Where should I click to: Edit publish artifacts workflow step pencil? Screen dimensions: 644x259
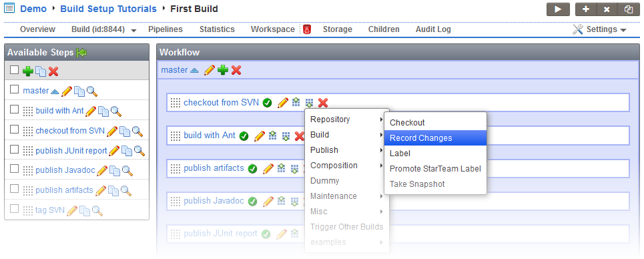pyautogui.click(x=268, y=169)
